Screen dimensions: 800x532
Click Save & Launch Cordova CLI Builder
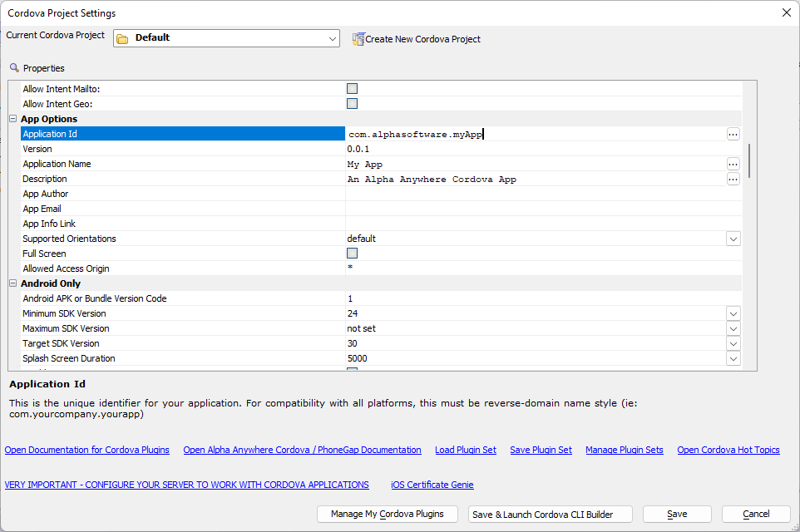coord(551,515)
